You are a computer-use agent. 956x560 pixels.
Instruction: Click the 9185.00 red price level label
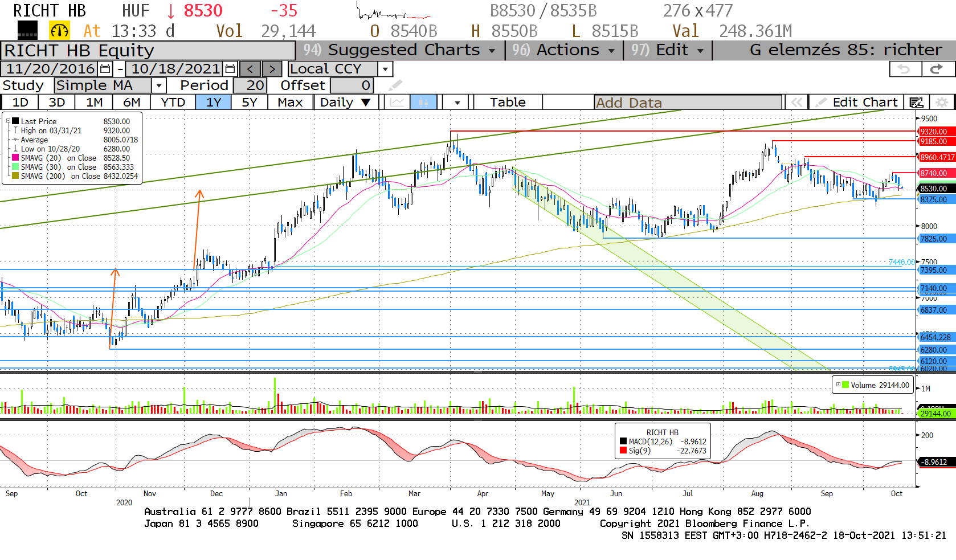pyautogui.click(x=937, y=141)
